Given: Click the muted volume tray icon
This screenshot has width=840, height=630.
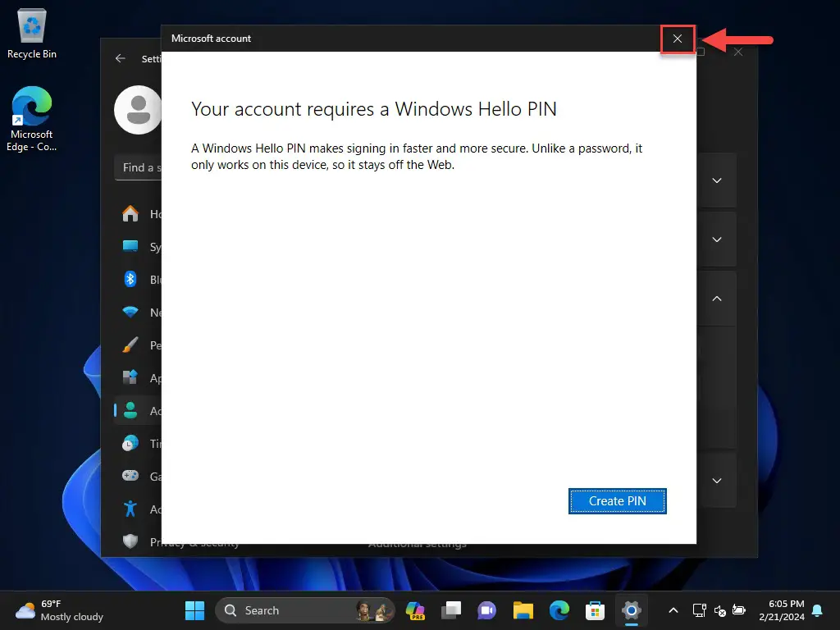Looking at the screenshot, I should click(719, 610).
